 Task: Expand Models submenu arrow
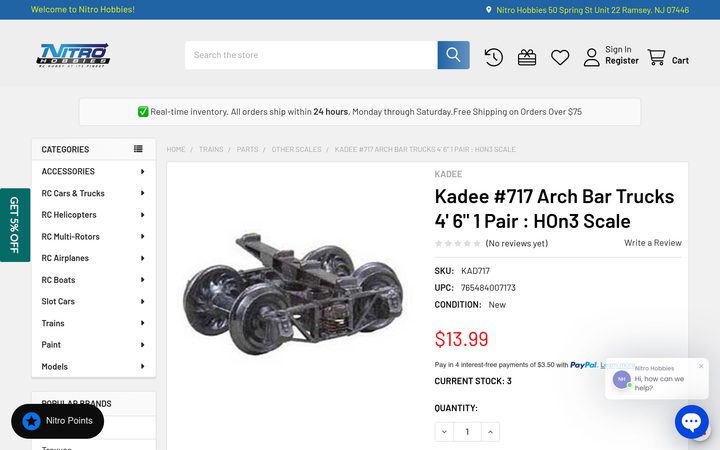(x=142, y=366)
